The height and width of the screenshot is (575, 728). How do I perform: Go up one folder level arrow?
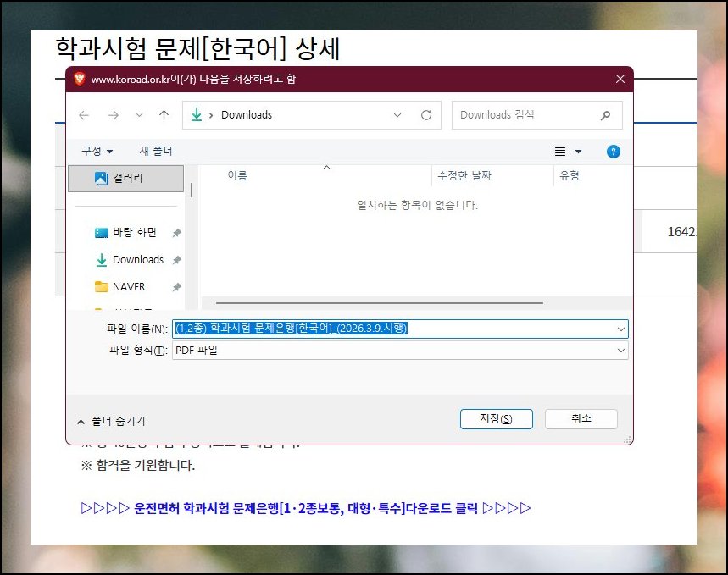tap(164, 115)
